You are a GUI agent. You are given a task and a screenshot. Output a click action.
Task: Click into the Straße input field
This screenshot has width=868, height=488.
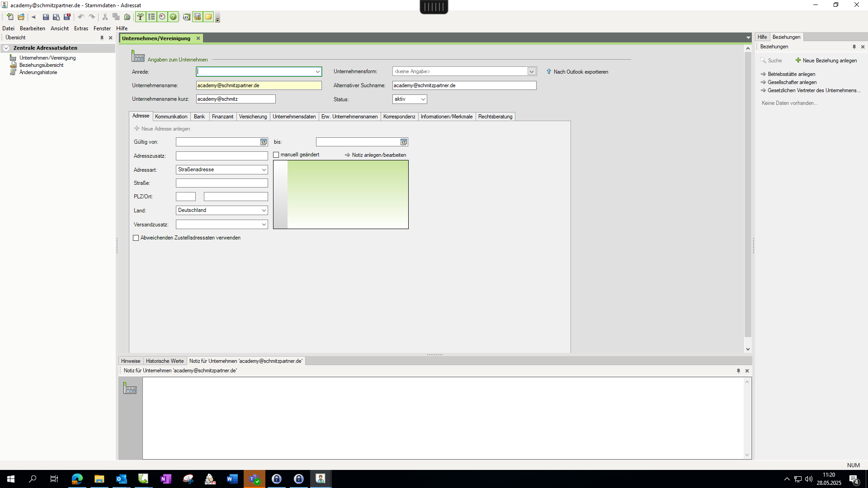click(x=222, y=183)
